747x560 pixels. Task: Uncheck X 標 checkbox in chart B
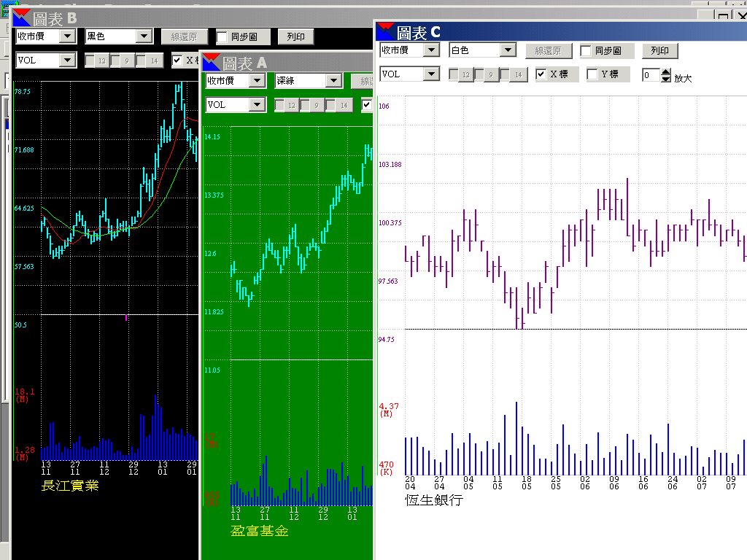point(177,61)
